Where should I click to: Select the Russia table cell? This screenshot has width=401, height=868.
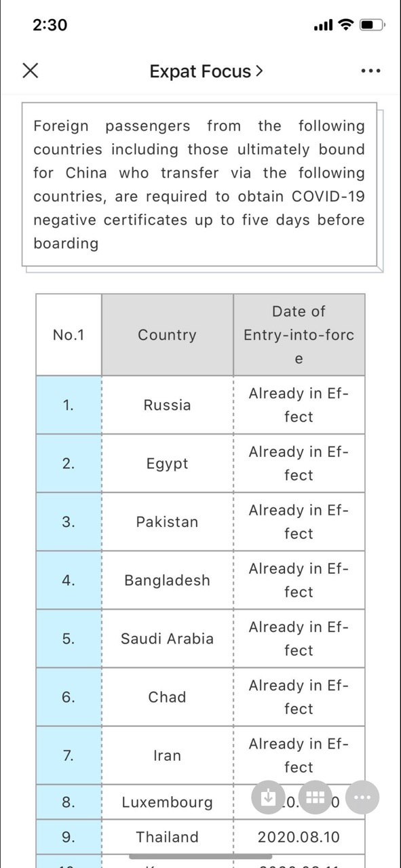click(168, 405)
